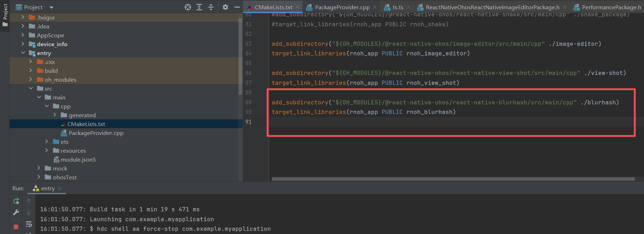
Task: Expand the AppScope folder
Action: point(23,35)
